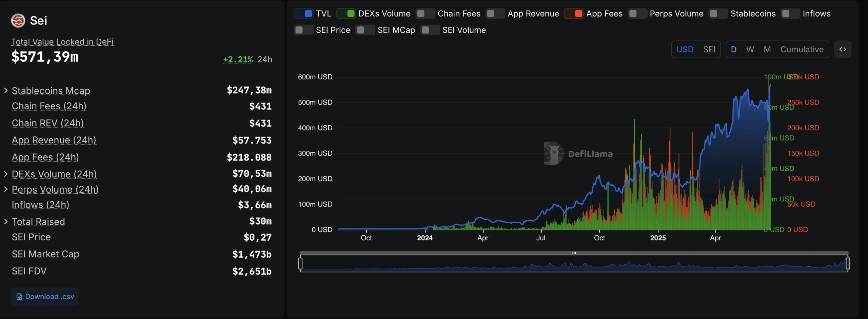The image size is (868, 319).
Task: Click the Inflows (24h) label
Action: tap(41, 205)
